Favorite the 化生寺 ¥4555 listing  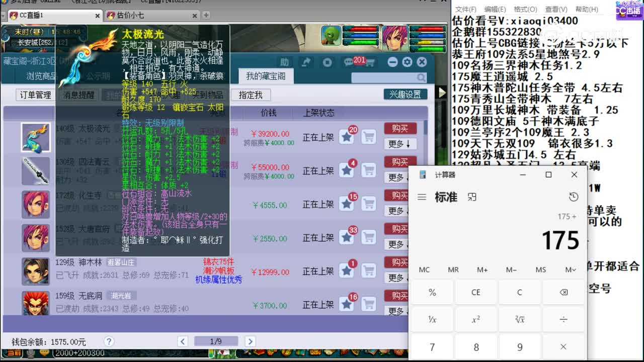click(347, 204)
